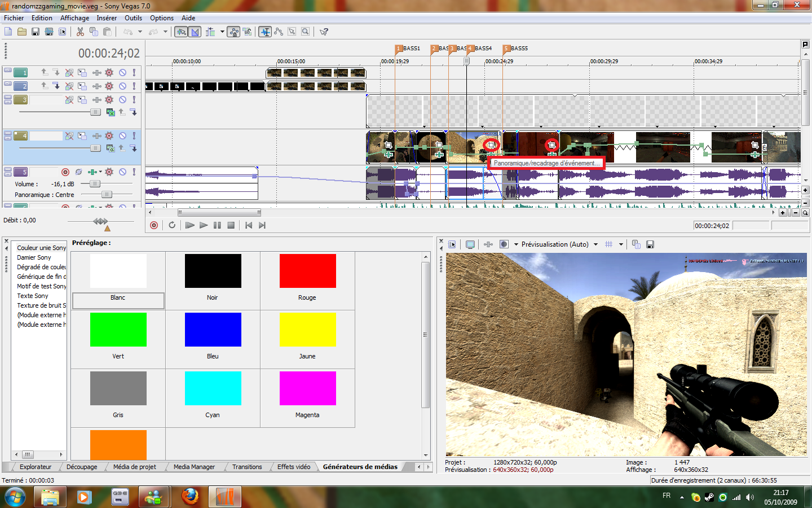Click track 5 Volume slider
The image size is (812, 508).
pos(95,184)
